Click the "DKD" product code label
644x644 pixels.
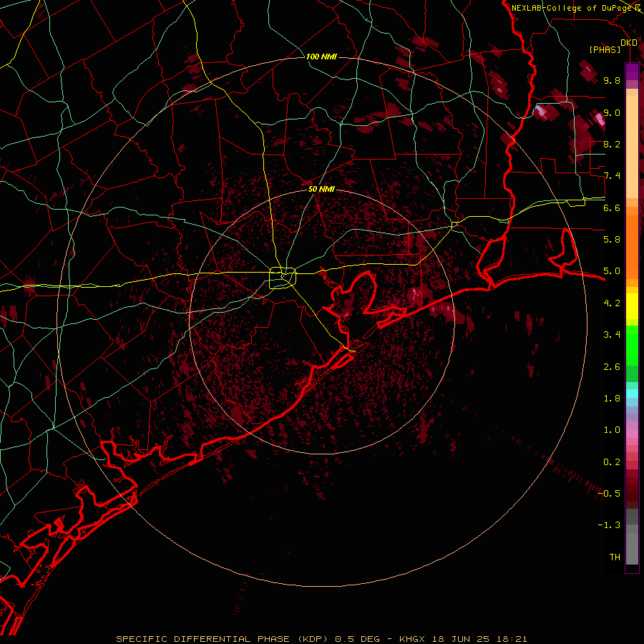click(x=629, y=43)
